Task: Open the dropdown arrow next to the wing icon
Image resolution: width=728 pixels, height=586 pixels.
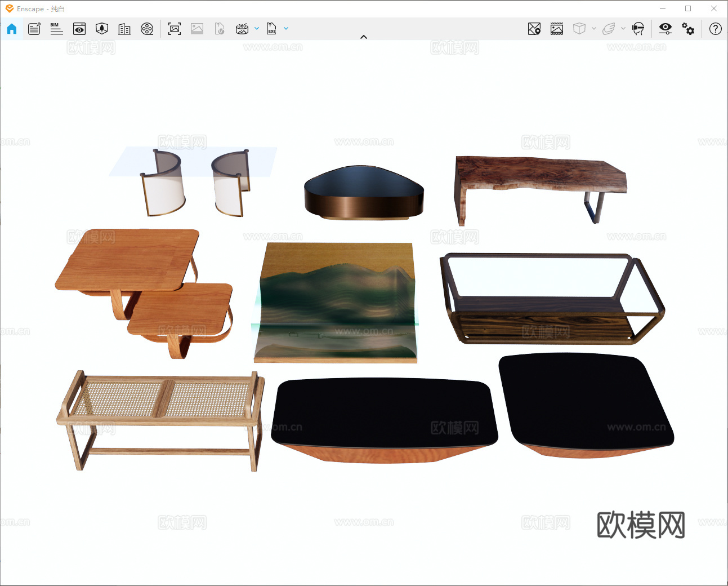Action: [x=623, y=29]
